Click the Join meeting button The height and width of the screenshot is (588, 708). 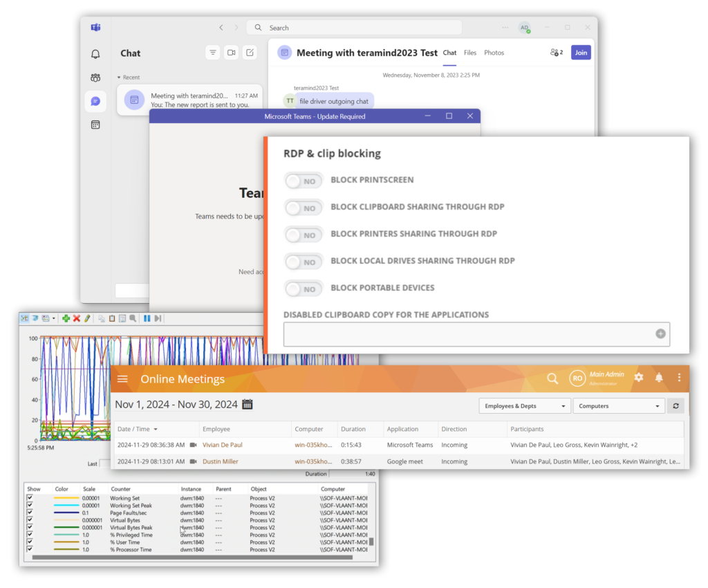[x=581, y=53]
